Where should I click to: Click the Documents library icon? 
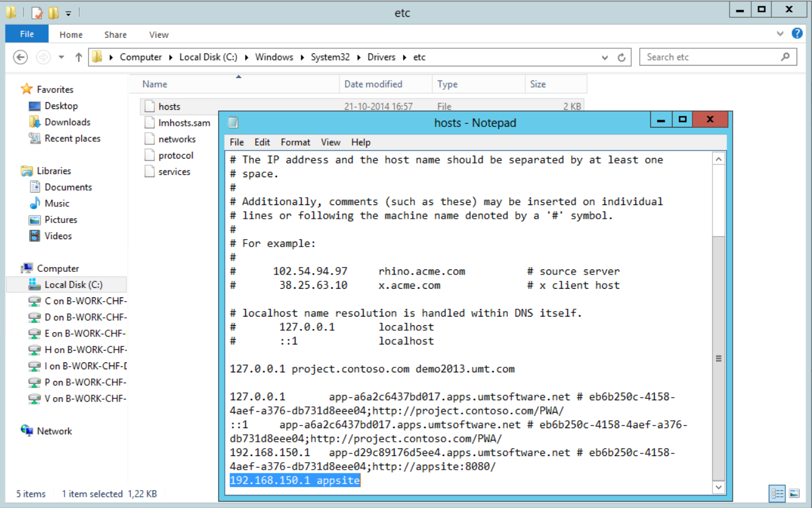(35, 187)
